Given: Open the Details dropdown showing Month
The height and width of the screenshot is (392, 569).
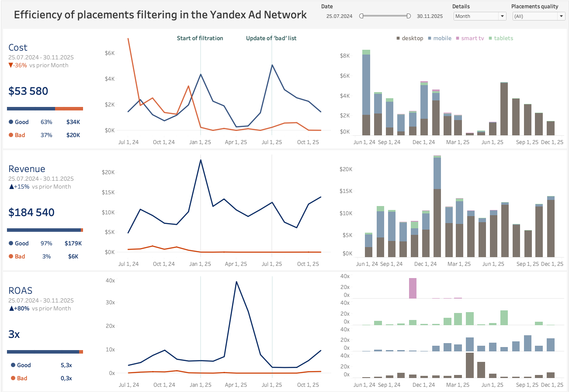Looking at the screenshot, I should (479, 16).
